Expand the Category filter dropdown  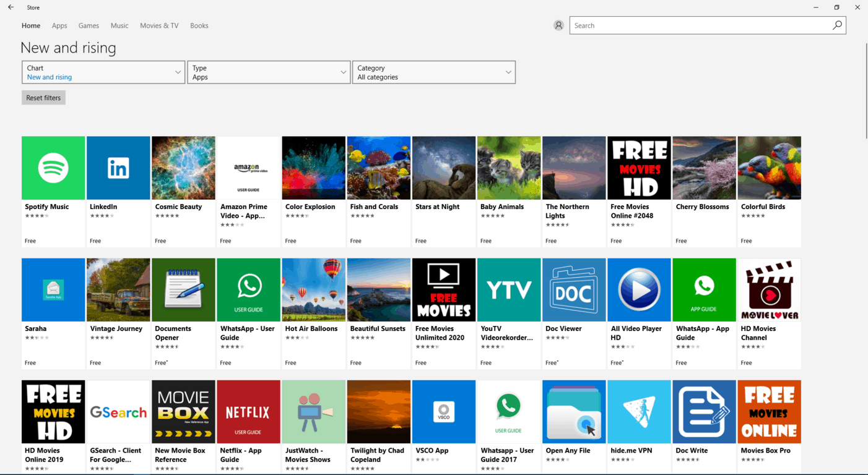(x=434, y=72)
